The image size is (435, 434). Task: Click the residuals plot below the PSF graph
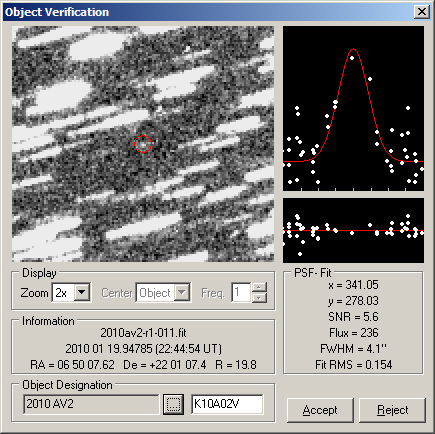coord(353,230)
